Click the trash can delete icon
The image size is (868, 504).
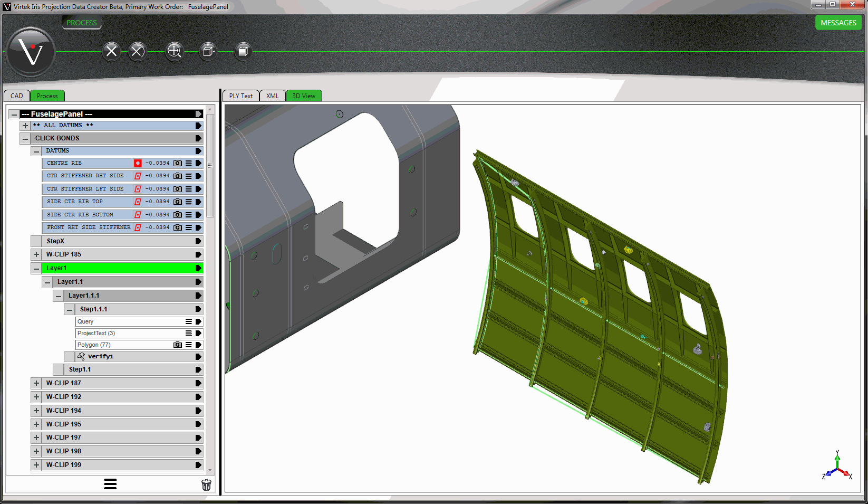point(206,484)
